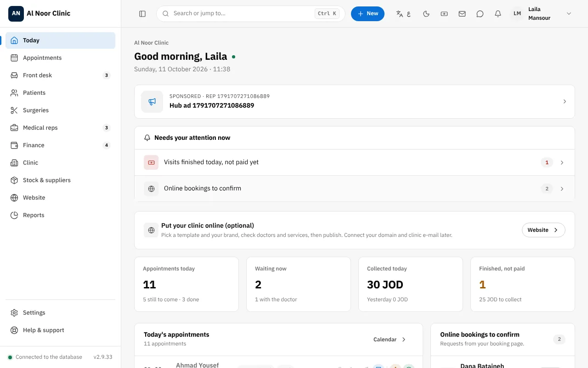The image size is (588, 368).
Task: Open Visits finished today, not paid yet row
Action: click(x=354, y=162)
